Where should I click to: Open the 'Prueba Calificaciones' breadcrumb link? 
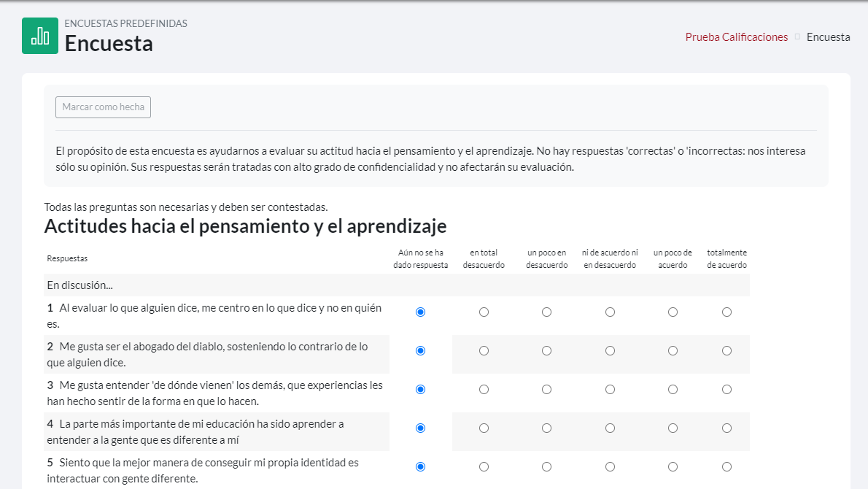[736, 37]
